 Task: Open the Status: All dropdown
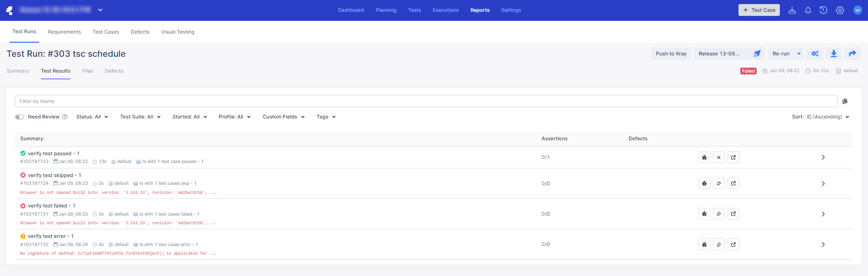click(92, 117)
